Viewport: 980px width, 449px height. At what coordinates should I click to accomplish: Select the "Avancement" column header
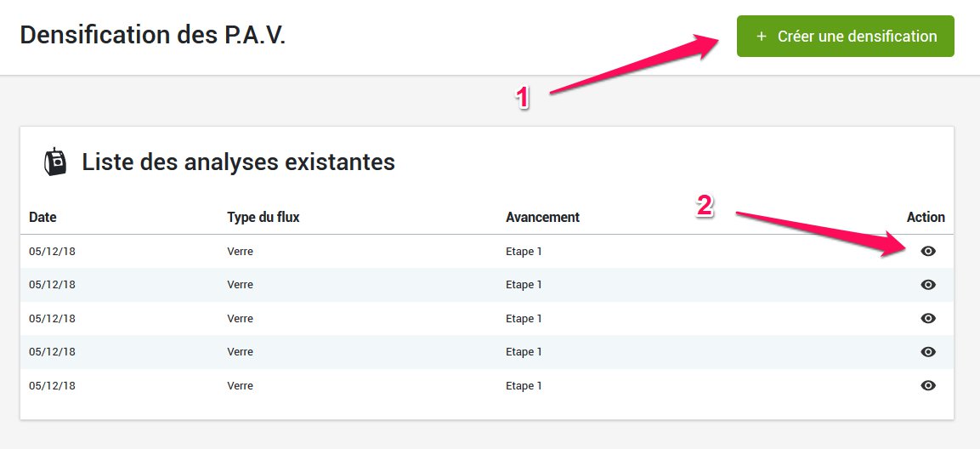click(x=542, y=218)
